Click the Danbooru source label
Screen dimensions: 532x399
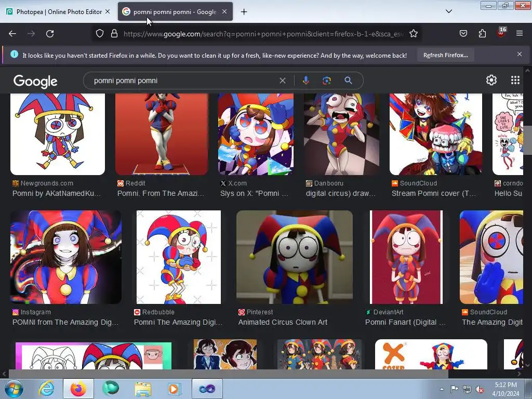[329, 183]
